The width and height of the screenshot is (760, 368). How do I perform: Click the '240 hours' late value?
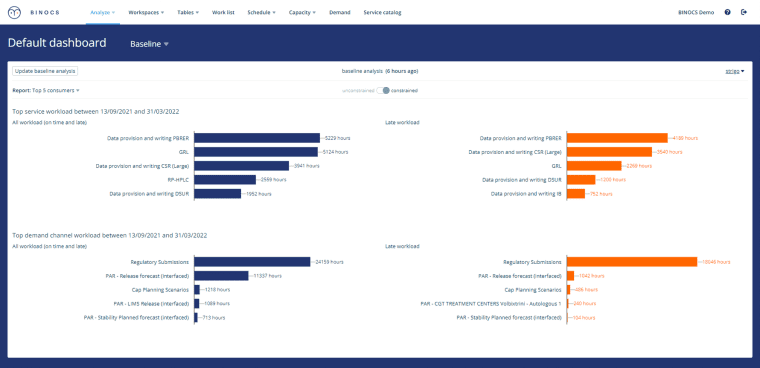pos(584,304)
